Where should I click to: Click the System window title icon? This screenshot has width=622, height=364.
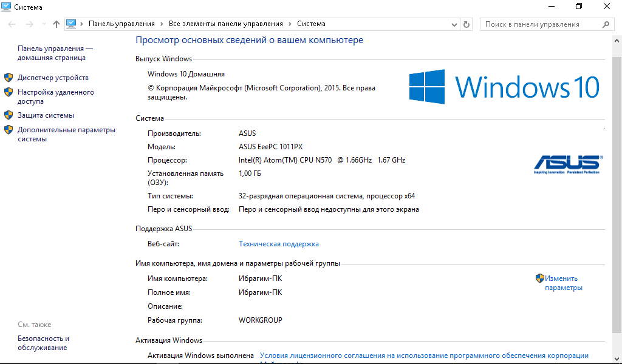click(6, 7)
